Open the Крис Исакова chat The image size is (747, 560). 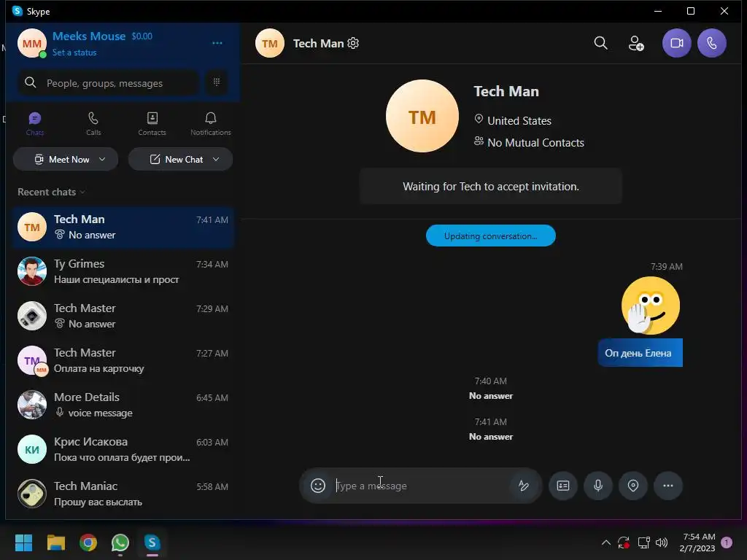pos(123,449)
